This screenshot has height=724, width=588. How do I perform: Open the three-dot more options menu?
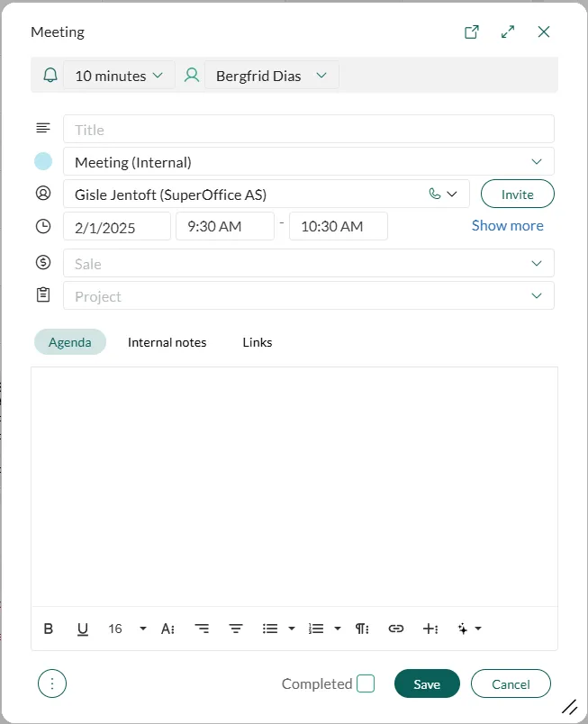[x=52, y=684]
